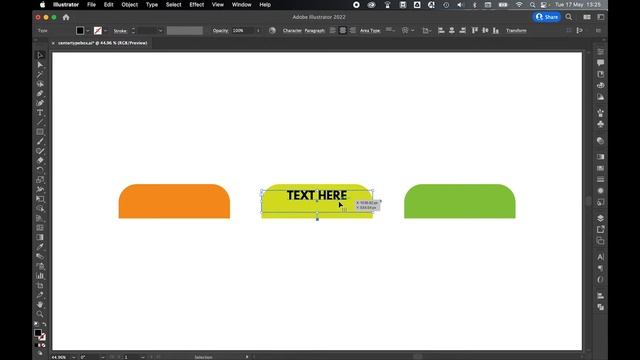Click the fill swatch in the toolbox

coord(38,333)
